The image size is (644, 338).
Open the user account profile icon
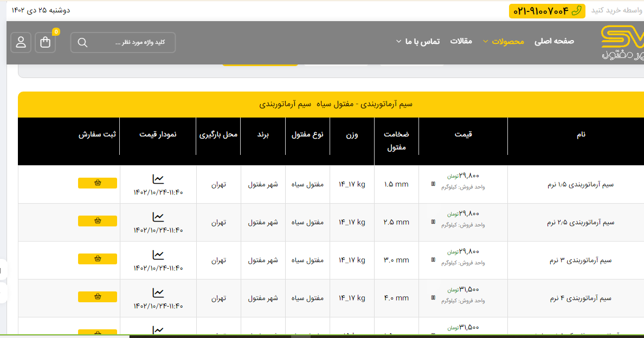point(21,42)
